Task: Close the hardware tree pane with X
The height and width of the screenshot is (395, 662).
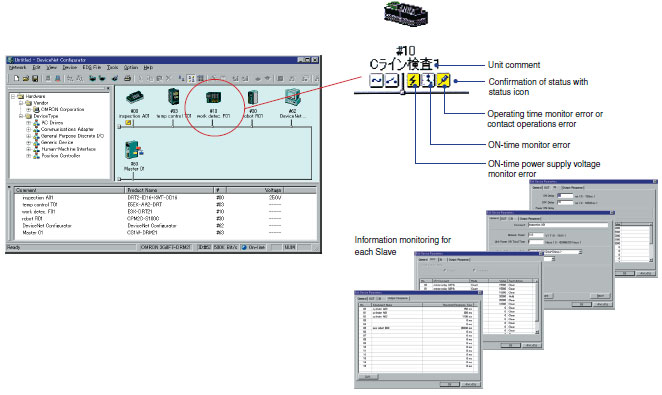Action: click(108, 89)
